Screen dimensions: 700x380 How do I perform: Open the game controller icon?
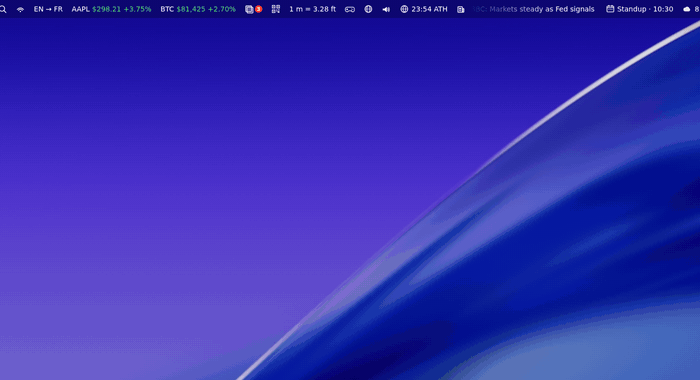tap(350, 9)
